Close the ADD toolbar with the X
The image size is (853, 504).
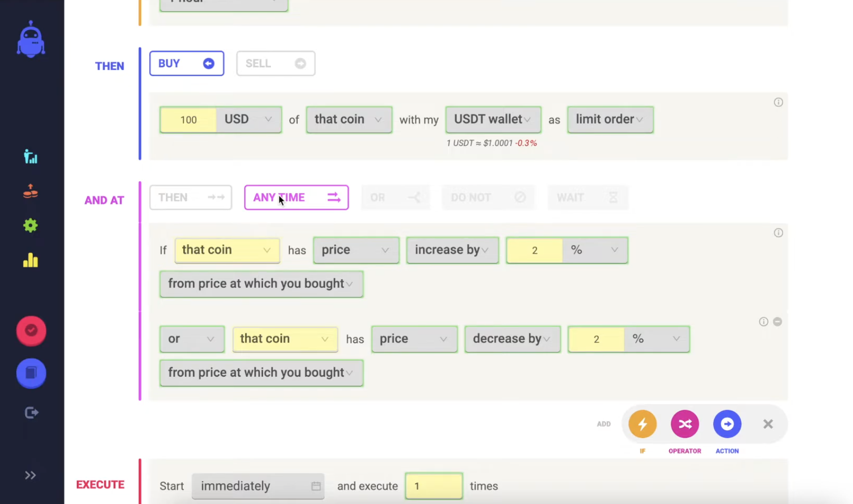click(x=768, y=424)
